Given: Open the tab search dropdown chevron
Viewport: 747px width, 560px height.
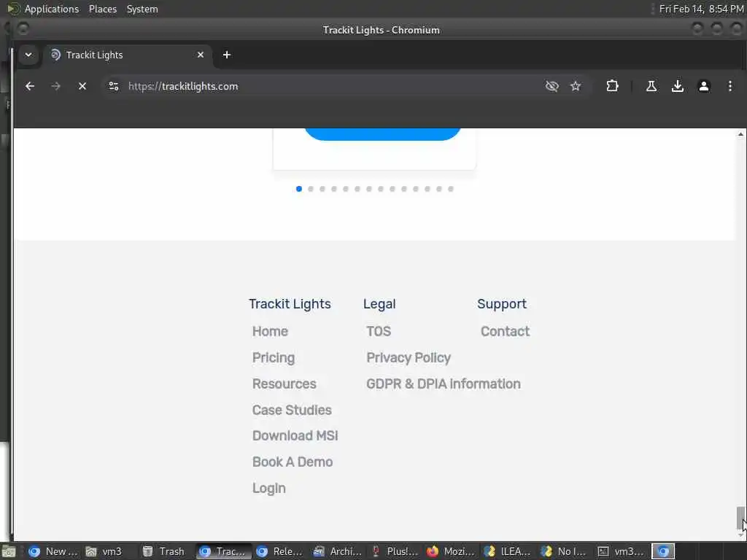Looking at the screenshot, I should [x=28, y=55].
